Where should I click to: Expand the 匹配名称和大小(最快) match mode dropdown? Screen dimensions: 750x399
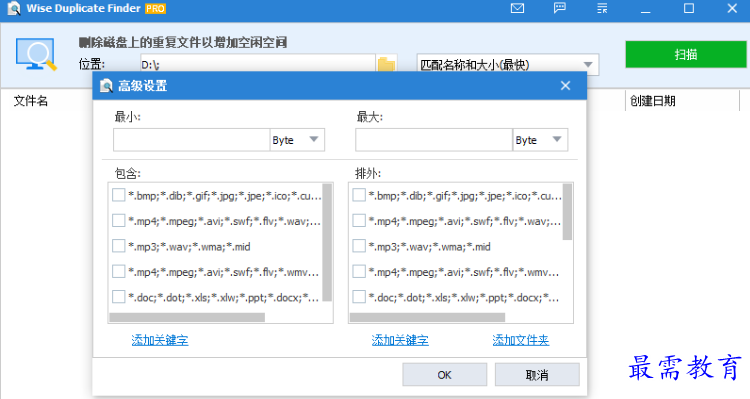(507, 64)
